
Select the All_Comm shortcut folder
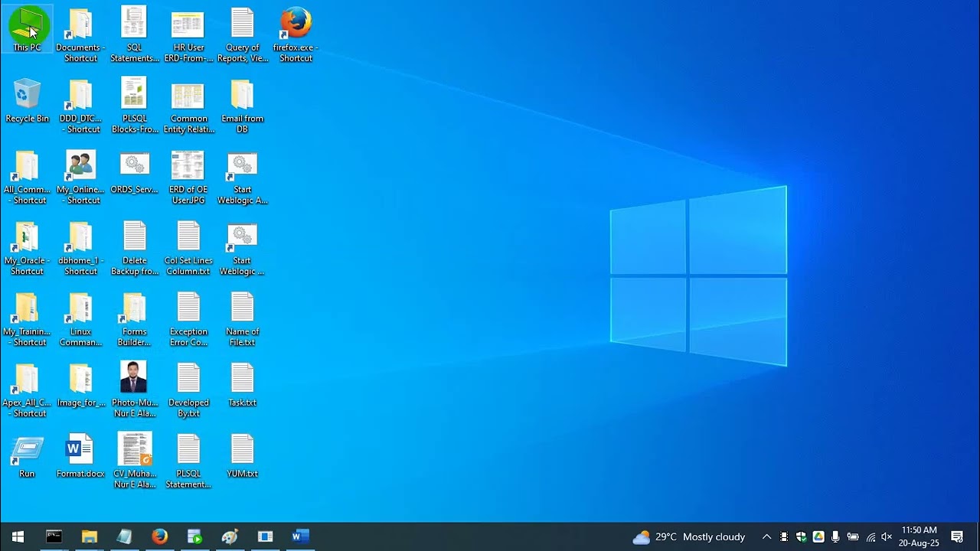point(27,178)
